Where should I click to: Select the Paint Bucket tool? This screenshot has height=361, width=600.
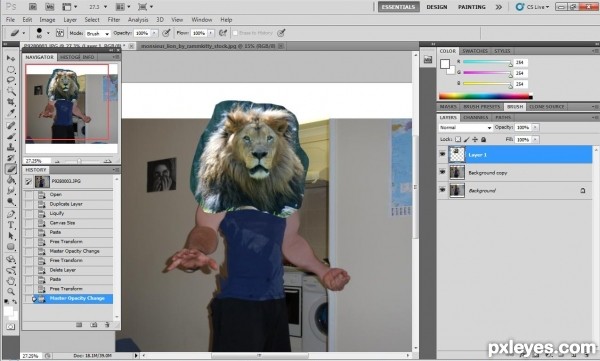pyautogui.click(x=11, y=180)
